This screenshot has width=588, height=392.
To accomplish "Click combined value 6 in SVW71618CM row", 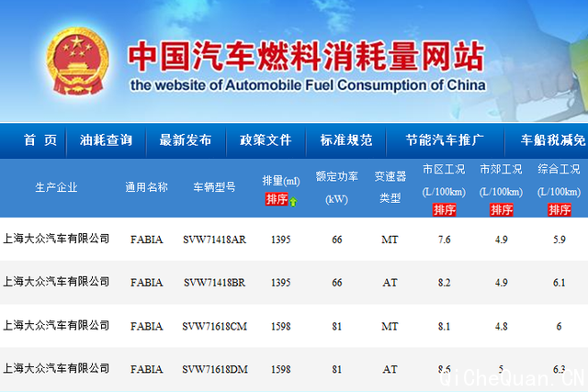I will pyautogui.click(x=559, y=327).
